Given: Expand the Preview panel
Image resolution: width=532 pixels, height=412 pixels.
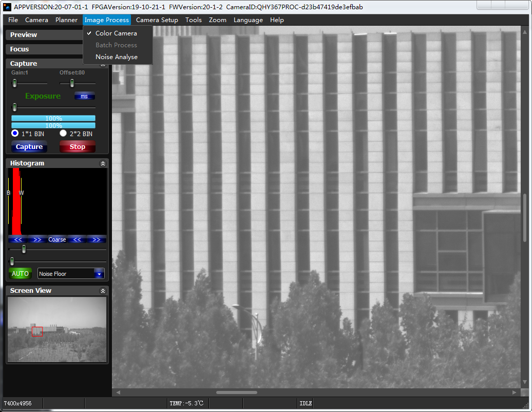Looking at the screenshot, I should point(44,34).
